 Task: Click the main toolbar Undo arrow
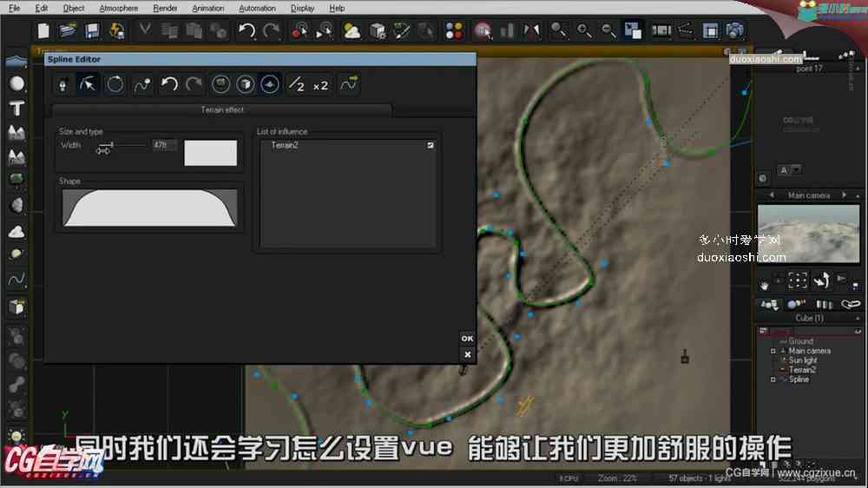click(x=247, y=31)
